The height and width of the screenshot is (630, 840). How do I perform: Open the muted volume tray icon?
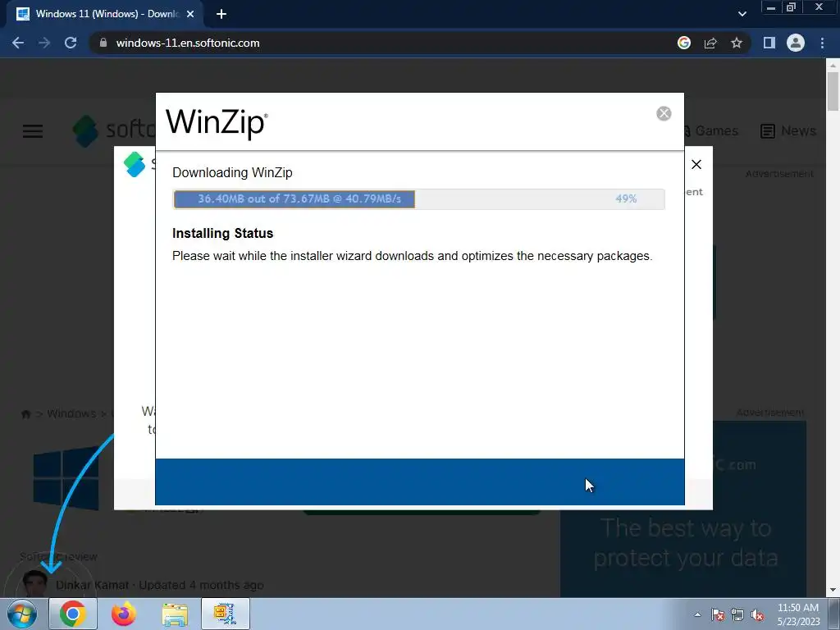click(757, 614)
